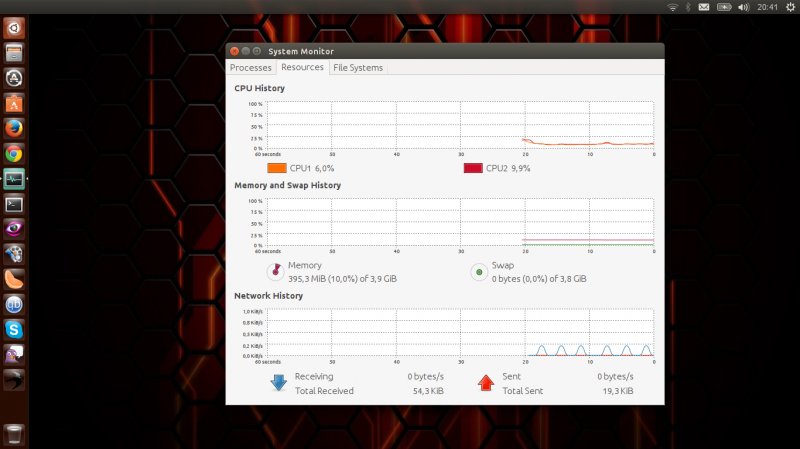Open the Terminal from the launcher
This screenshot has height=449, width=800.
pos(14,203)
